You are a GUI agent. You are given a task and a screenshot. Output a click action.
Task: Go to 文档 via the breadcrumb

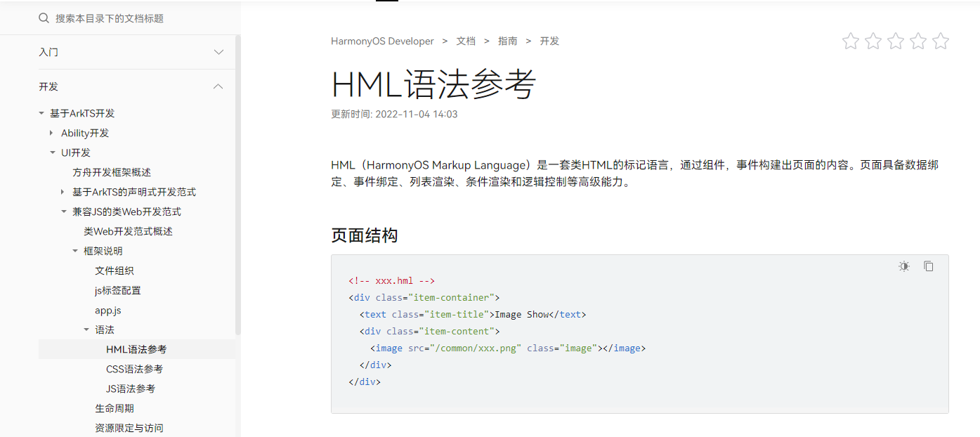coord(466,41)
